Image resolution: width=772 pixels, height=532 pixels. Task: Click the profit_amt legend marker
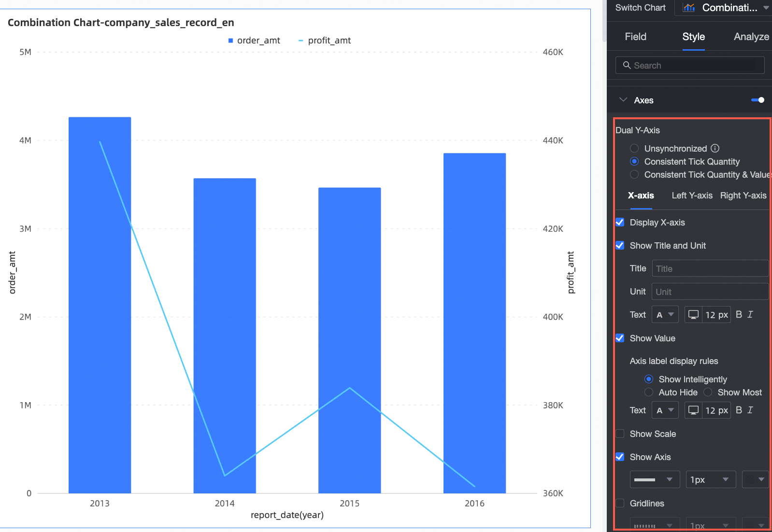point(301,41)
